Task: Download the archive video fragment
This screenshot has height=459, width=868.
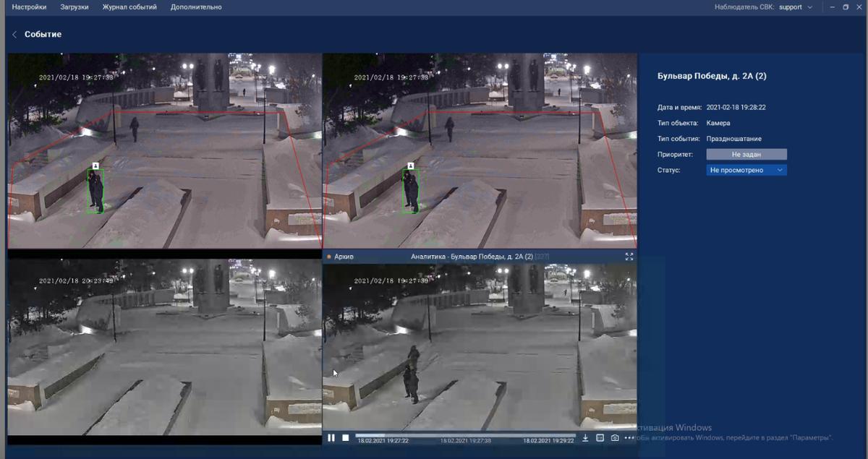Action: click(585, 437)
